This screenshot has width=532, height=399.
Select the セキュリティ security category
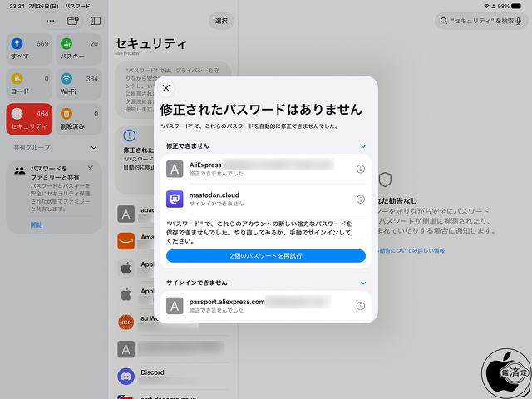point(30,119)
